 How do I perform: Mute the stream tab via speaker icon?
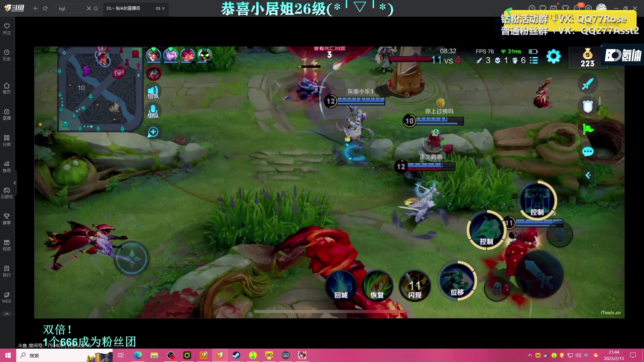tap(158, 8)
